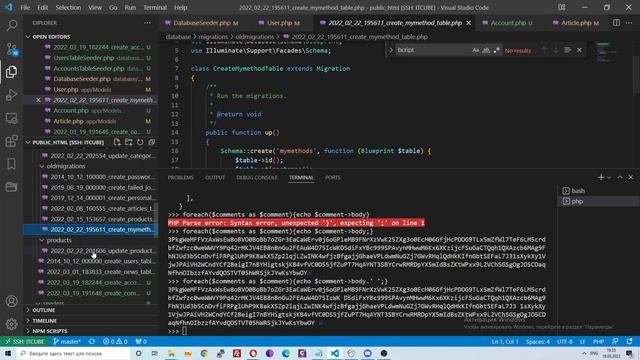Switch to the Output tab
The height and width of the screenshot is (360, 640).
point(215,178)
